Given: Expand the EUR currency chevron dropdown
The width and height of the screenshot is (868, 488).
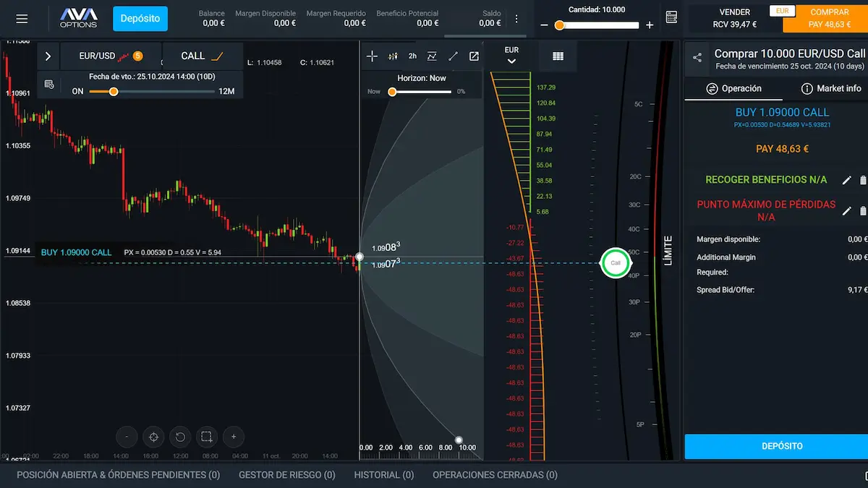Looking at the screenshot, I should (x=511, y=61).
